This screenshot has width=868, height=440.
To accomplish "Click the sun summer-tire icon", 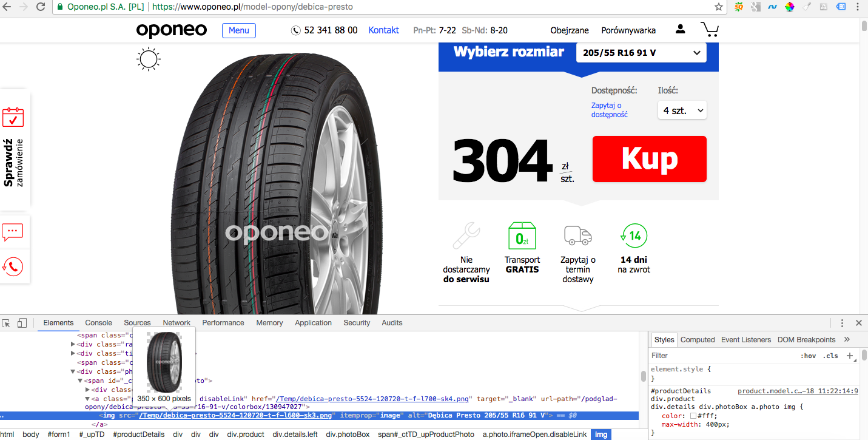I will pos(149,59).
